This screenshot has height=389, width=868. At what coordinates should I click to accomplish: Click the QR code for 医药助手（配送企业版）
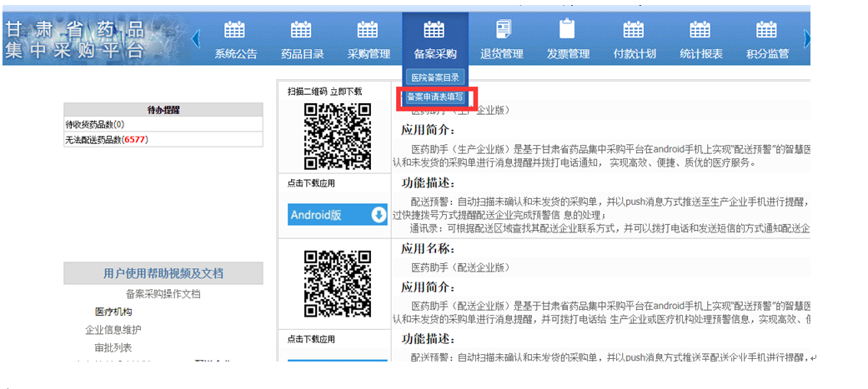click(x=337, y=284)
